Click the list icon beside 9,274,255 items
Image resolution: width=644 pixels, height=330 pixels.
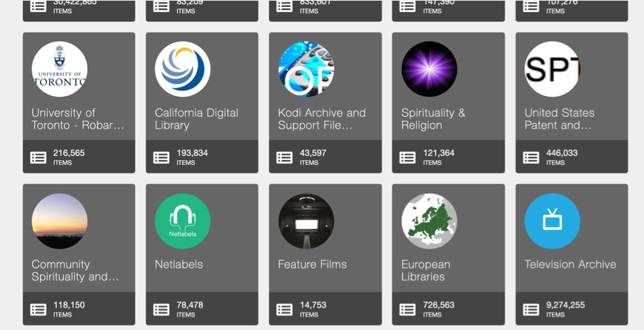[x=531, y=310]
